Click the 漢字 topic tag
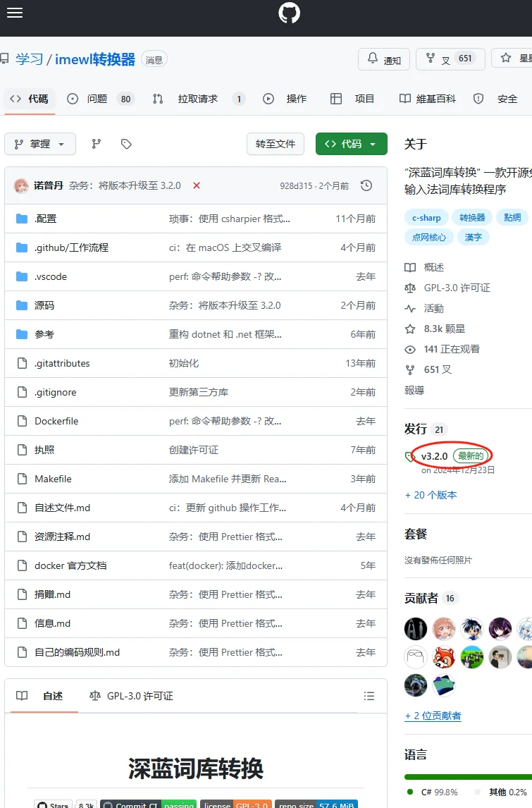The height and width of the screenshot is (808, 532). pos(473,237)
